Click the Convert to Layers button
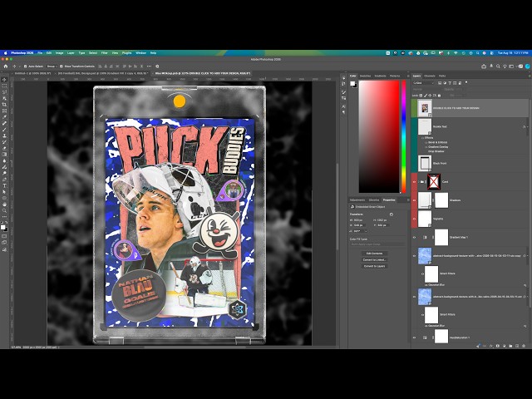This screenshot has width=532, height=399. click(x=374, y=266)
